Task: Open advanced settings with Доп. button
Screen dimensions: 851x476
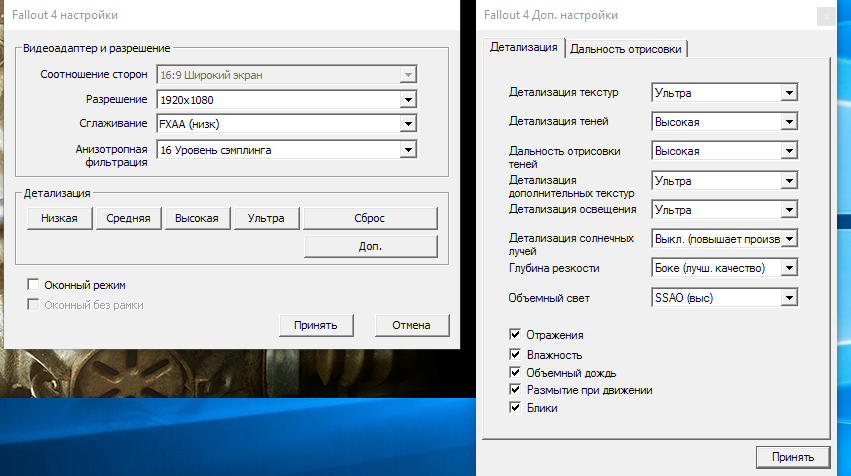Action: [x=370, y=246]
